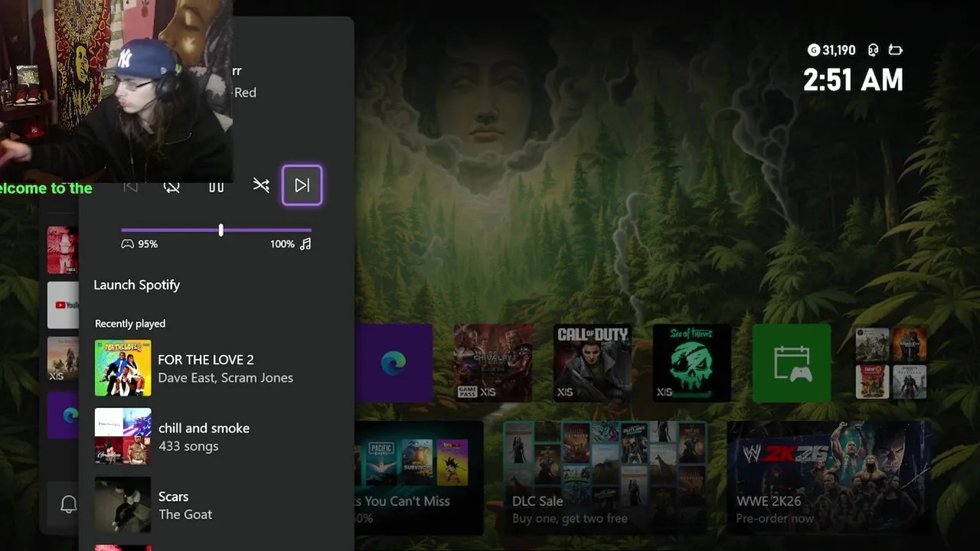This screenshot has height=551, width=980.
Task: Skip to next track button
Action: click(302, 185)
